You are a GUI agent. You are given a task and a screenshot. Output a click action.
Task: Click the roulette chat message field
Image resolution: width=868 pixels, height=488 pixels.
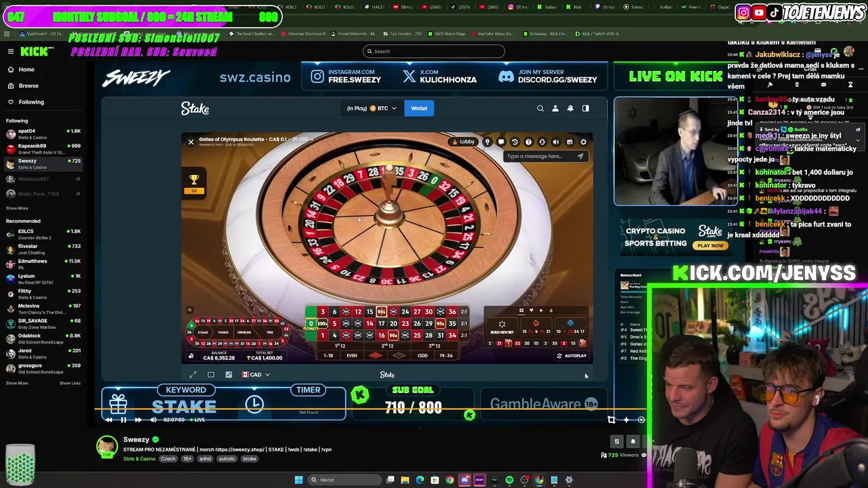(545, 156)
